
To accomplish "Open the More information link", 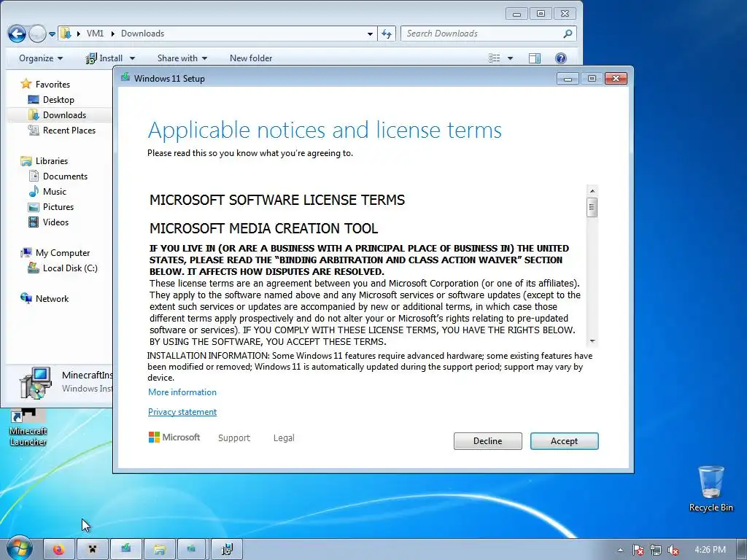I will tap(182, 392).
